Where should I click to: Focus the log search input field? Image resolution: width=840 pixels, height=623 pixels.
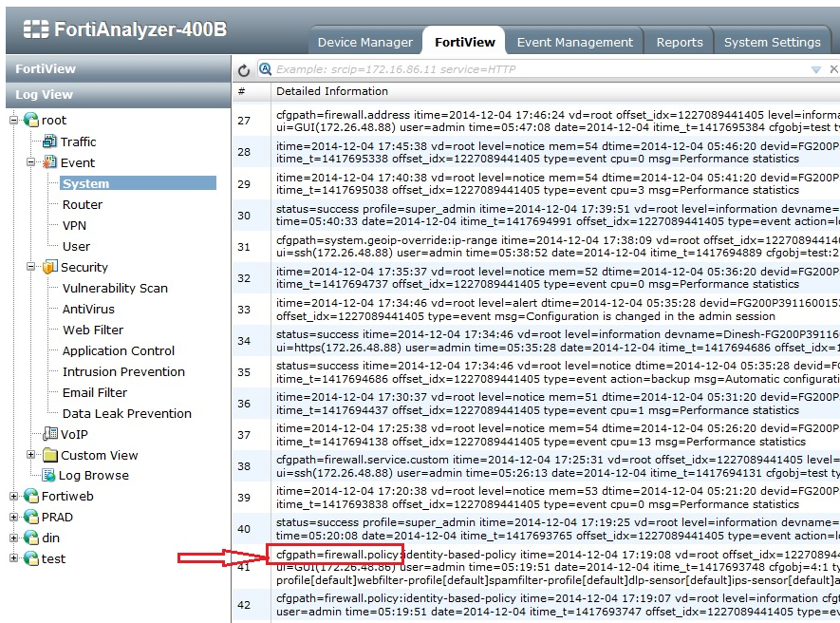(x=541, y=69)
